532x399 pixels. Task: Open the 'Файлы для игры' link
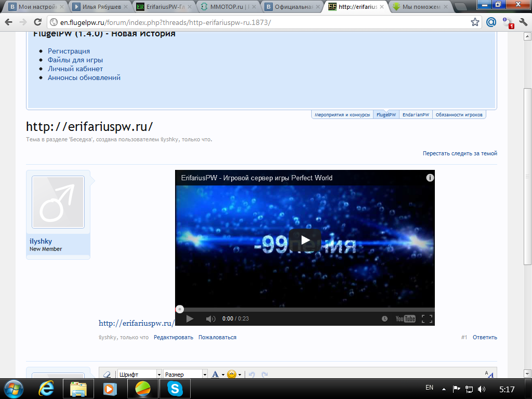coord(75,60)
